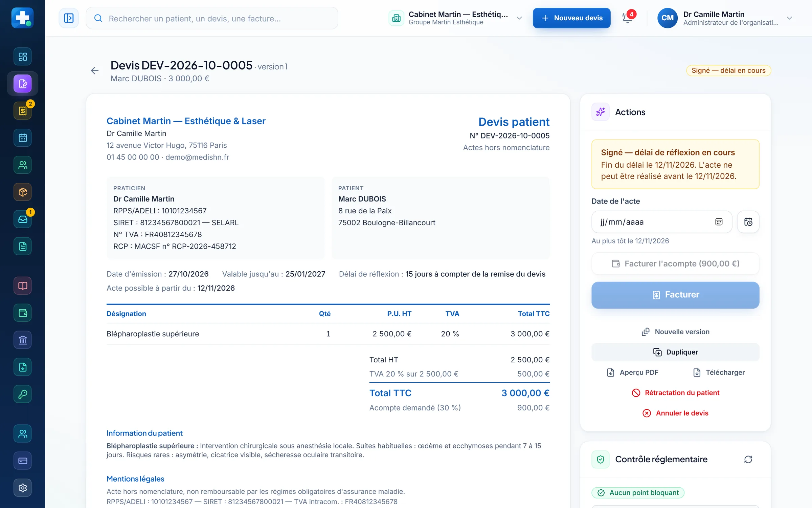Click Rétractation du patient
This screenshot has width=812, height=508.
pos(675,393)
